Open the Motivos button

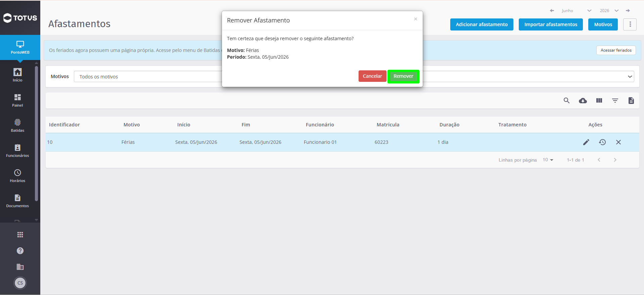[603, 24]
